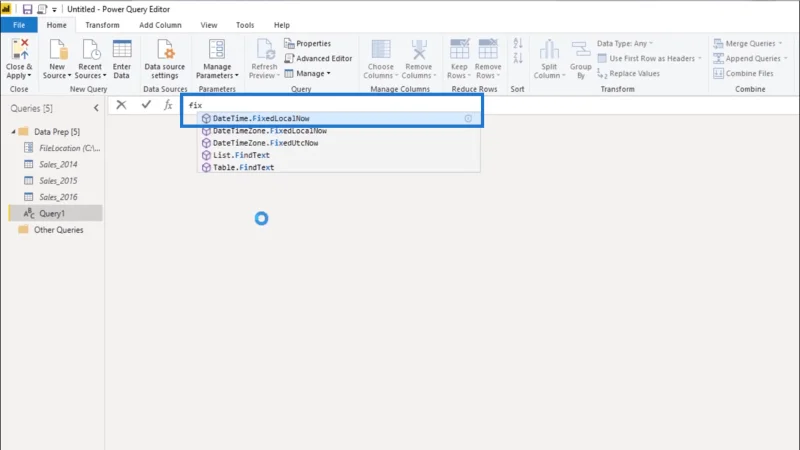Image resolution: width=800 pixels, height=450 pixels.
Task: Click the Enter Data icon
Action: pos(121,50)
